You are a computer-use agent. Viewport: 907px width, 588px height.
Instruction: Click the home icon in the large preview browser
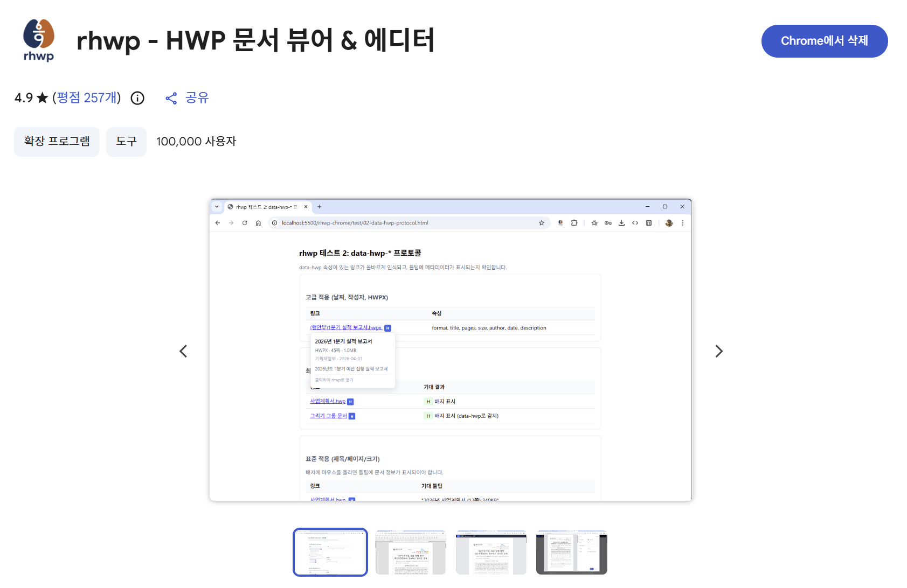(x=258, y=223)
